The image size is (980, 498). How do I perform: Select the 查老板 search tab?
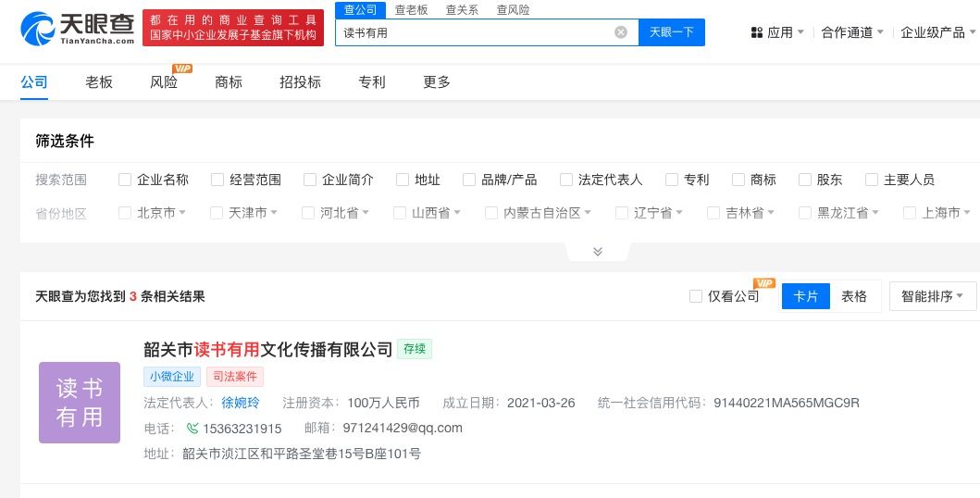pos(411,10)
